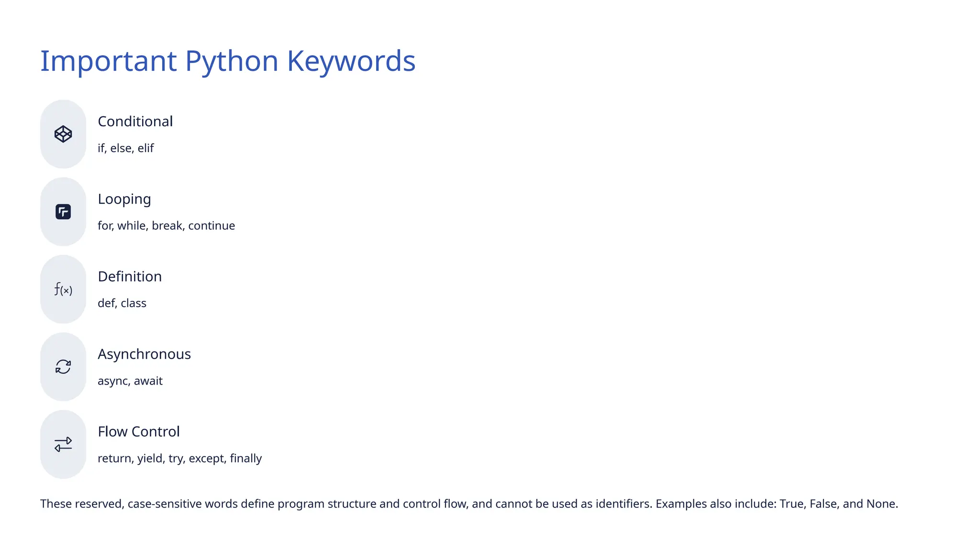Image resolution: width=980 pixels, height=551 pixels.
Task: Select the Looping heading
Action: pyautogui.click(x=124, y=199)
